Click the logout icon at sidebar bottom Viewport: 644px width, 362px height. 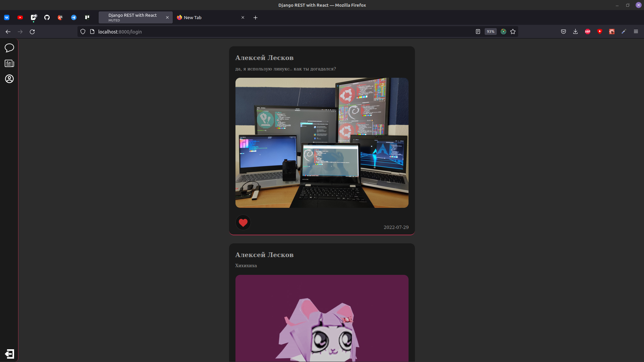coord(9,354)
